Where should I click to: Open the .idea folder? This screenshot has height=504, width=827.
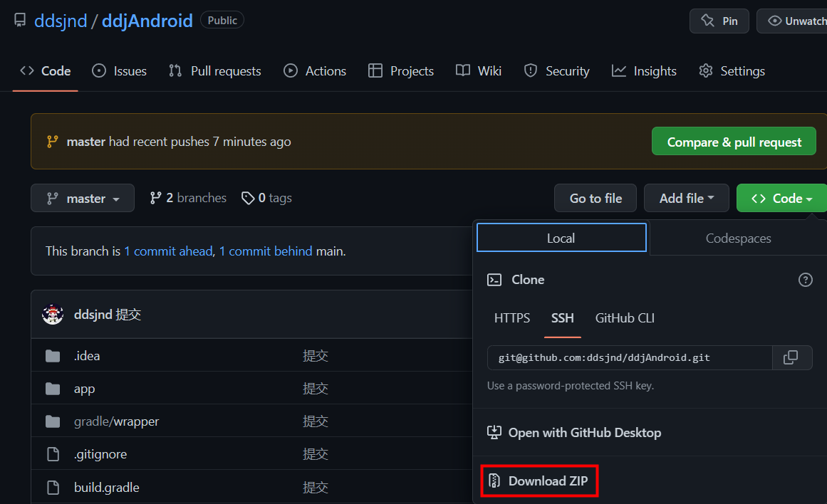tap(87, 357)
